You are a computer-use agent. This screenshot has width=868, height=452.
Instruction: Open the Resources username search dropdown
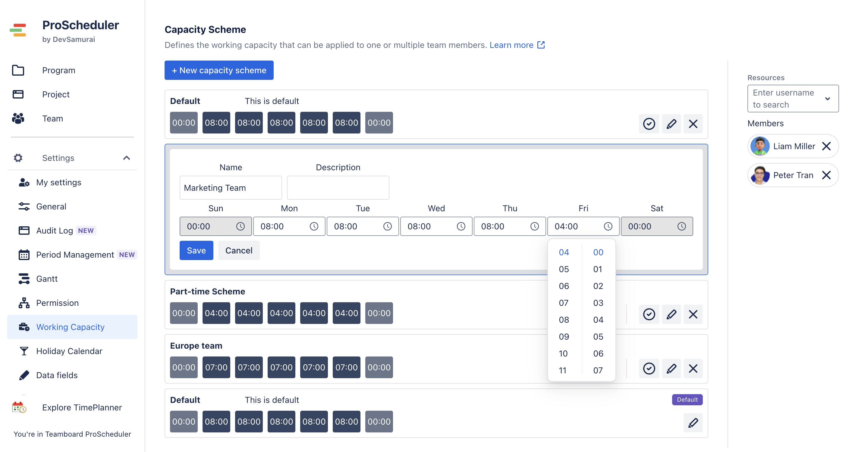793,98
